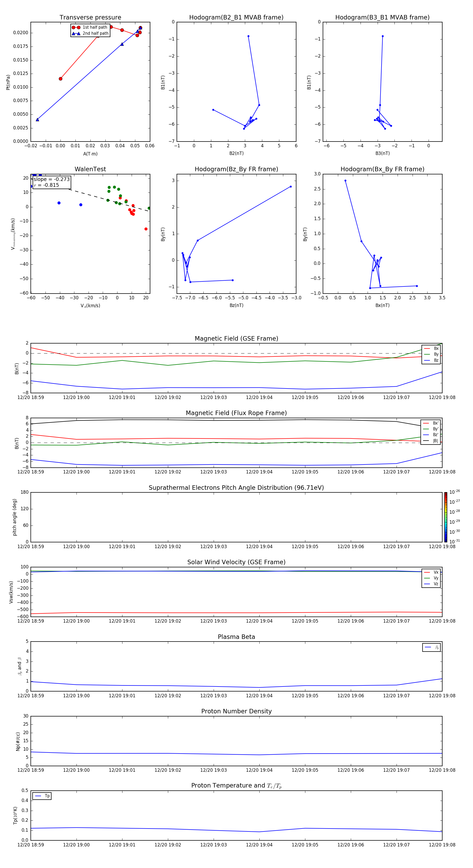This screenshot has width=473, height=868.
Task: Click the "Magnetic Field (Flux Rope Frame)" title
Action: pyautogui.click(x=236, y=413)
